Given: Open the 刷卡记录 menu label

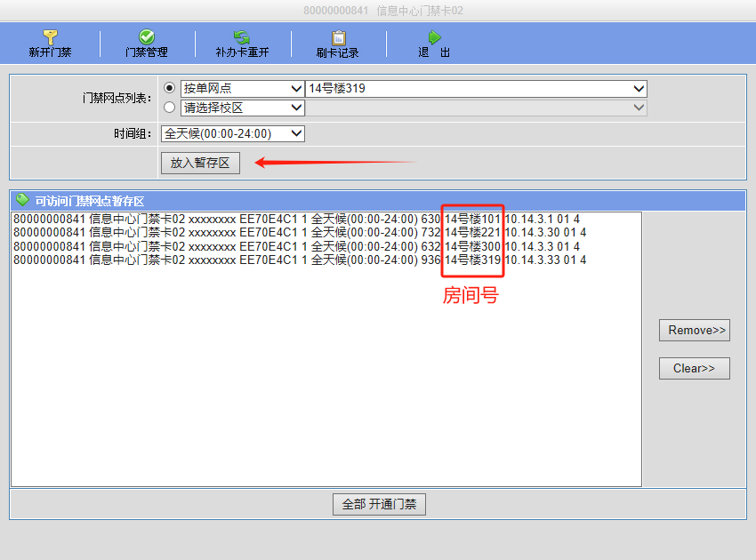Looking at the screenshot, I should pyautogui.click(x=337, y=52).
